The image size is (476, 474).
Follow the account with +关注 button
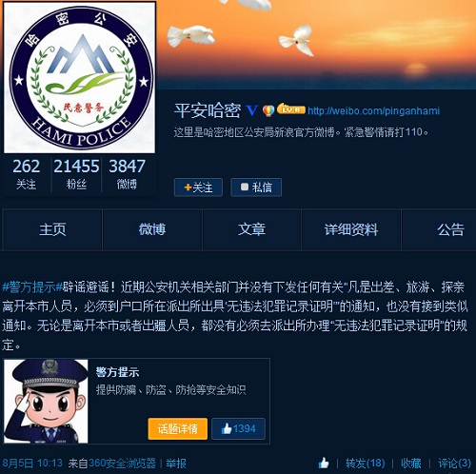click(x=198, y=188)
